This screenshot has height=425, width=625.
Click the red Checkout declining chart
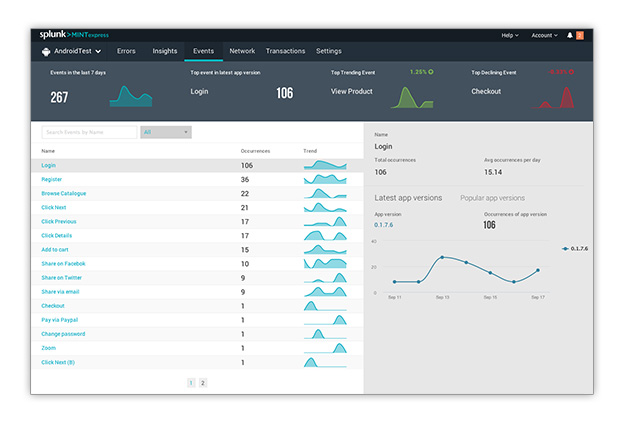click(x=552, y=98)
